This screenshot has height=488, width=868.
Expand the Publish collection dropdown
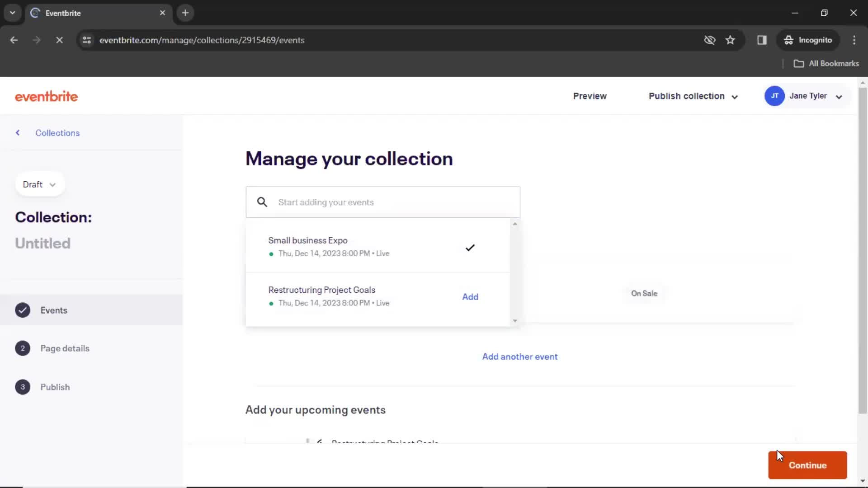tap(693, 96)
